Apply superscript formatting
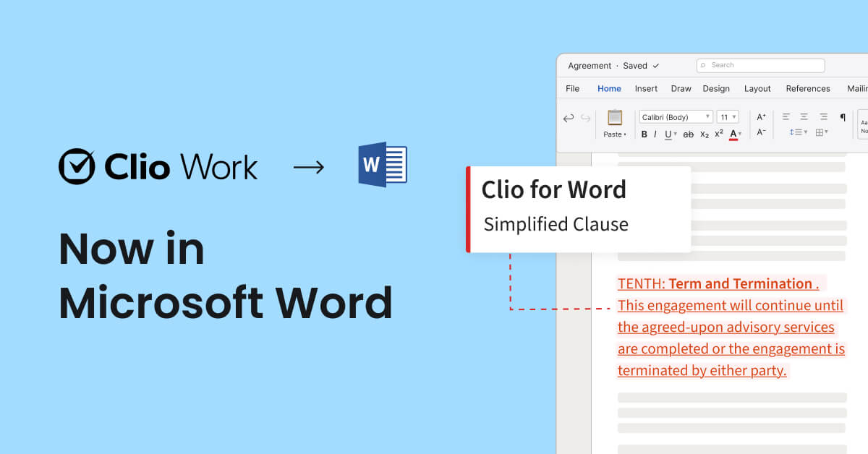This screenshot has height=454, width=868. pyautogui.click(x=719, y=133)
